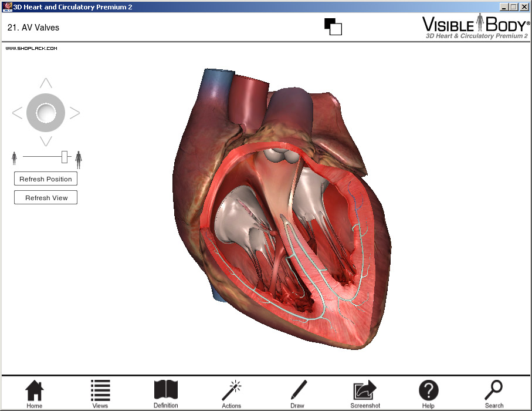Open the Help question mark

pyautogui.click(x=429, y=394)
